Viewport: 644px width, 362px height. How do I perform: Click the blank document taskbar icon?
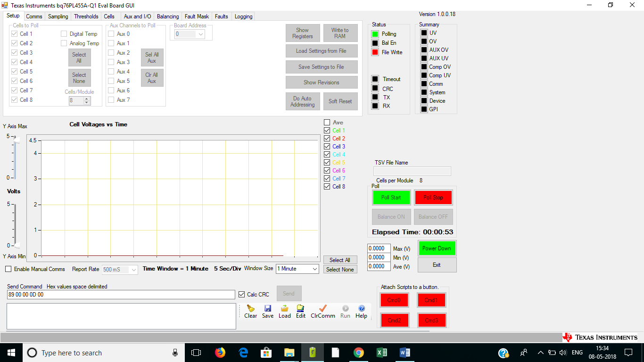click(x=336, y=353)
